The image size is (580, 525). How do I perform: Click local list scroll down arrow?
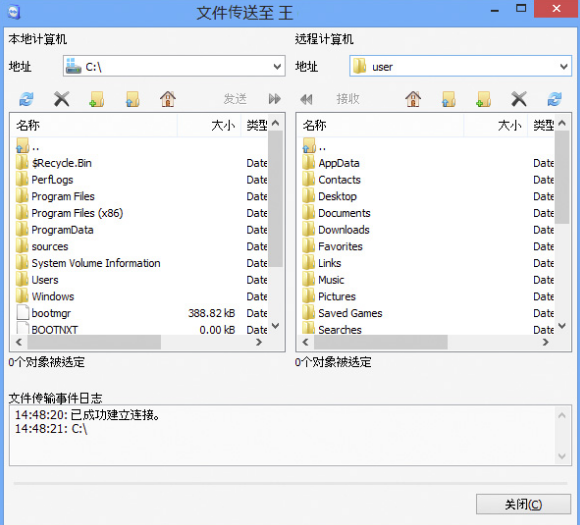click(x=276, y=326)
